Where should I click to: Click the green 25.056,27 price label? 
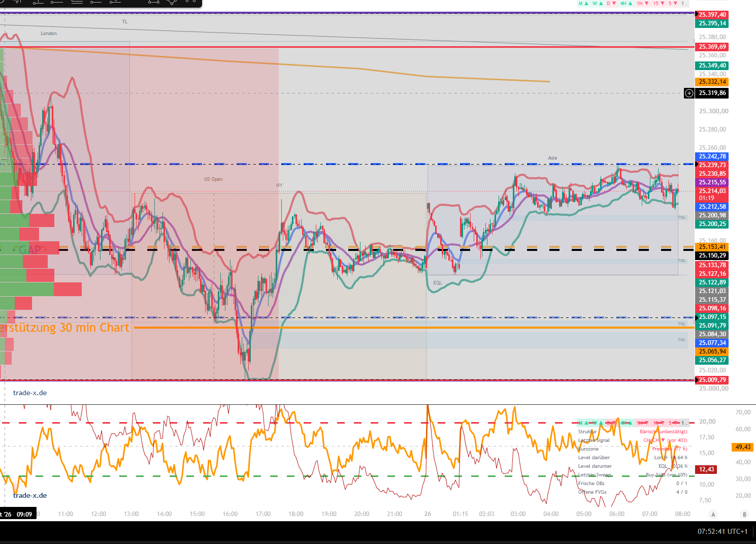712,360
